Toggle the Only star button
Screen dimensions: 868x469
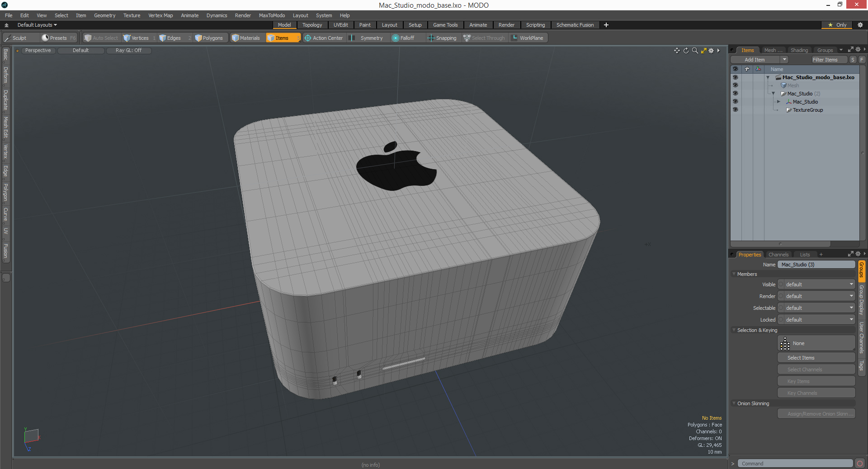pos(837,25)
